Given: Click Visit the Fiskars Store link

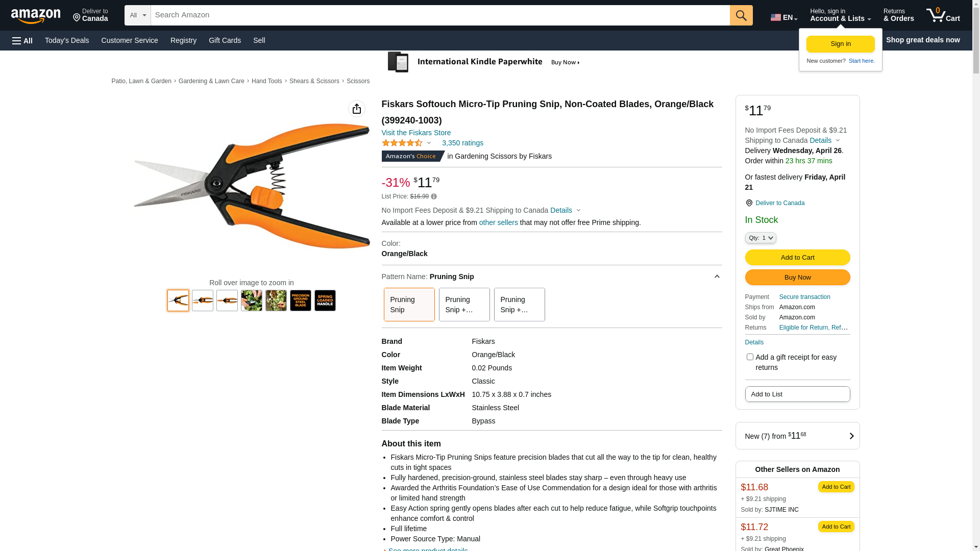Looking at the screenshot, I should point(416,133).
